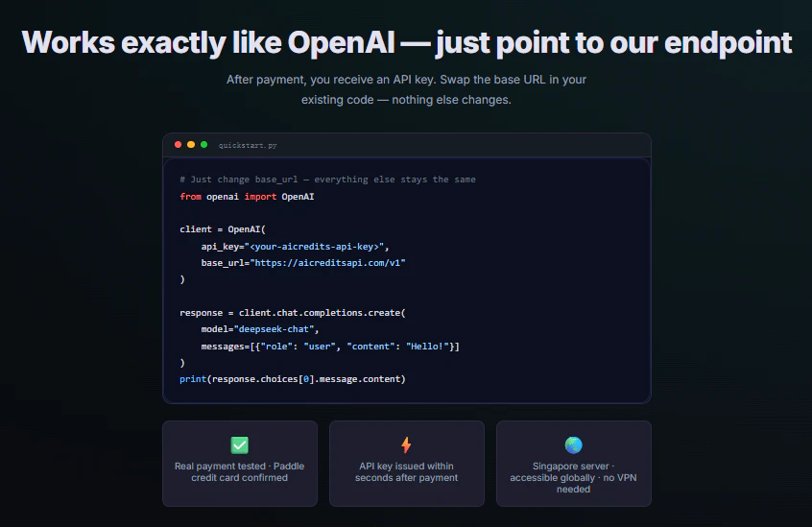Click the green dot in code window header
This screenshot has width=812, height=527.
point(204,144)
